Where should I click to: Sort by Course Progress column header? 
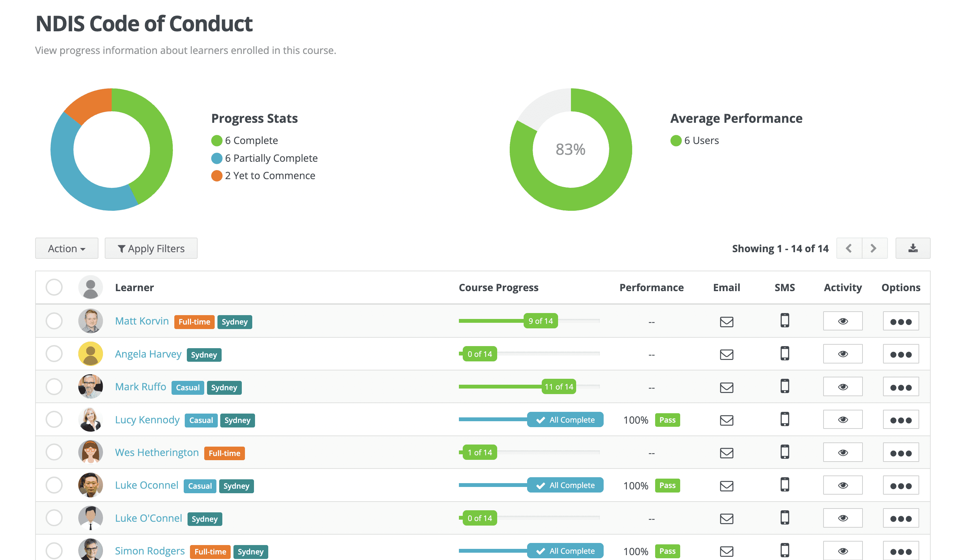tap(498, 288)
